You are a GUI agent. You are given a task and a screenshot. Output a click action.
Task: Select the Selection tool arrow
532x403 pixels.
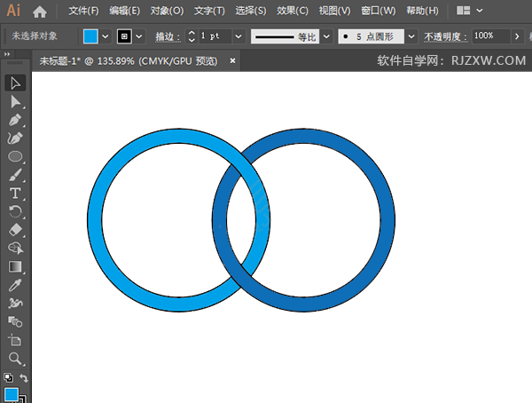pos(15,83)
